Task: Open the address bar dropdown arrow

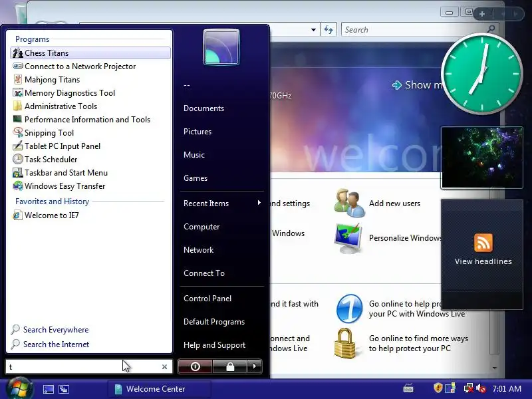Action: point(313,30)
